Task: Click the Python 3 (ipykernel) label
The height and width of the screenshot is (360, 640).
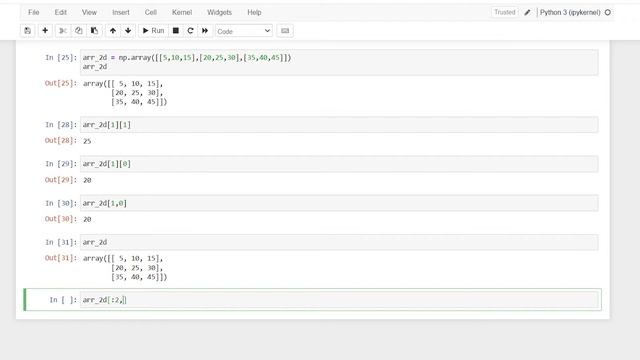Action: (570, 12)
